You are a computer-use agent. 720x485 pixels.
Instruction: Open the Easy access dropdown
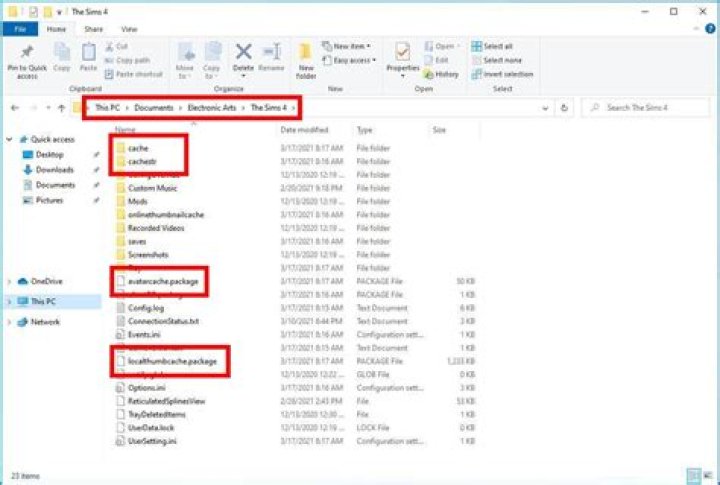click(349, 60)
